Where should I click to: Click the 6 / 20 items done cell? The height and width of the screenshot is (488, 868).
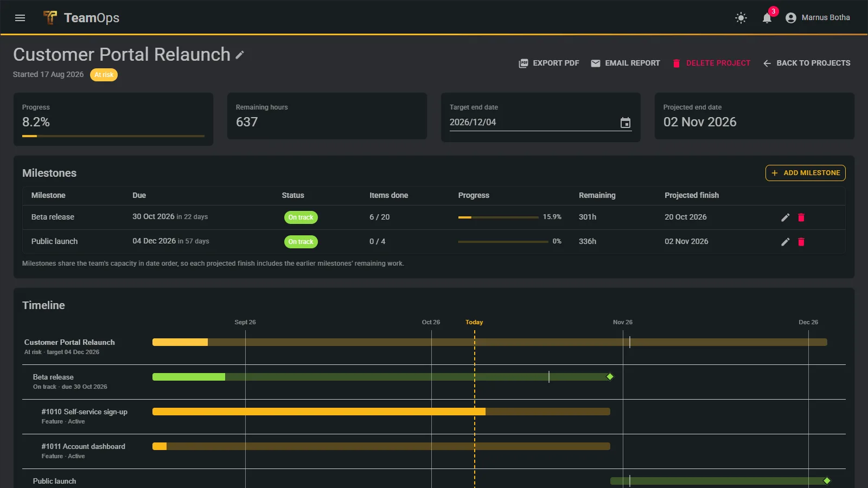click(x=380, y=217)
